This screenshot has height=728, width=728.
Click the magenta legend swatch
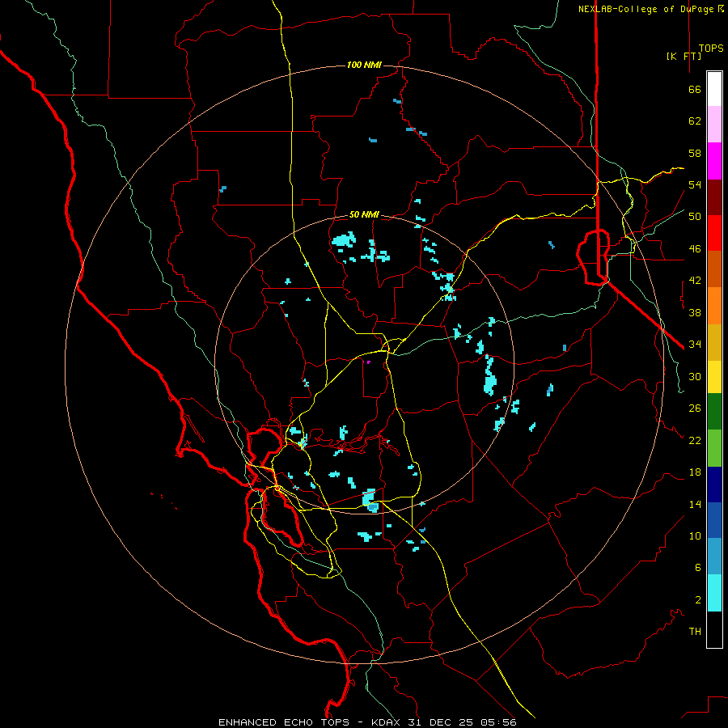point(714,161)
